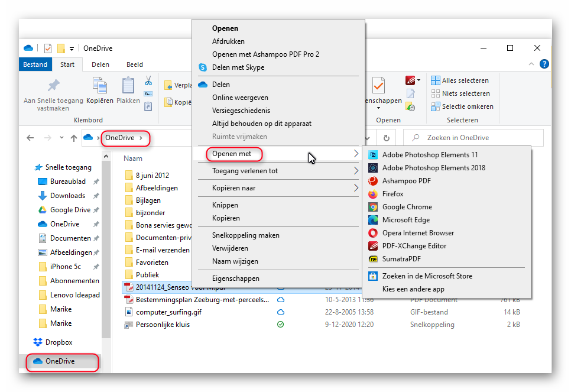Click the Eigenschappen checkmark icon
Viewport: 571px width, 392px height.
(378, 85)
